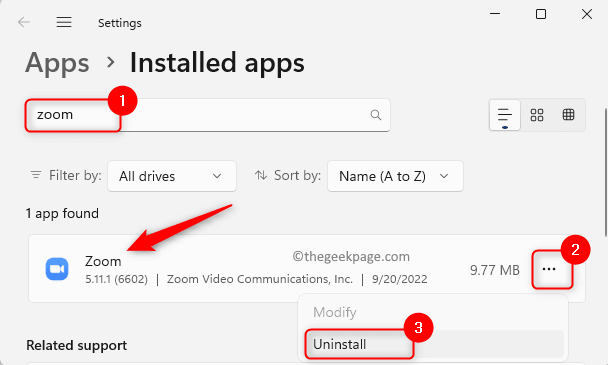Screen dimensions: 608x365
Task: Open the Filter by All drives dropdown
Action: (x=172, y=176)
